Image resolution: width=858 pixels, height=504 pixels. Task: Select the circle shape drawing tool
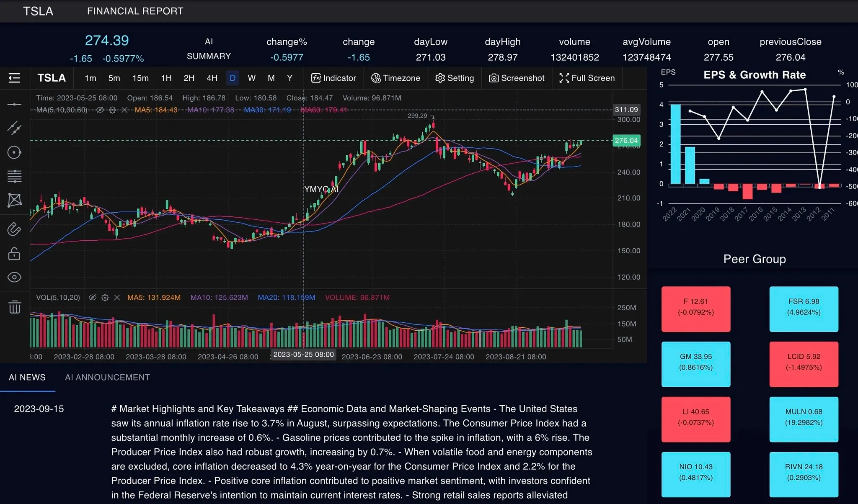(x=14, y=152)
